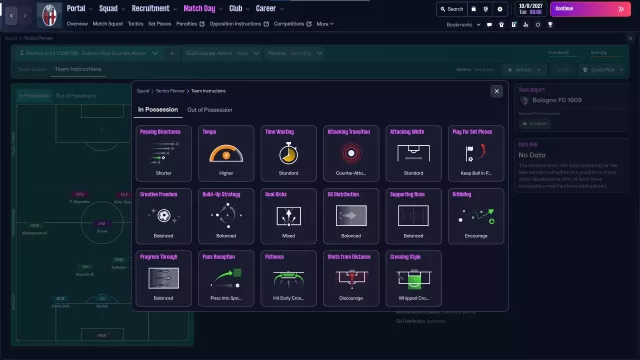Viewport: 640px width, 360px height.
Task: Open the GK Distribution instruction card
Action: tap(351, 216)
